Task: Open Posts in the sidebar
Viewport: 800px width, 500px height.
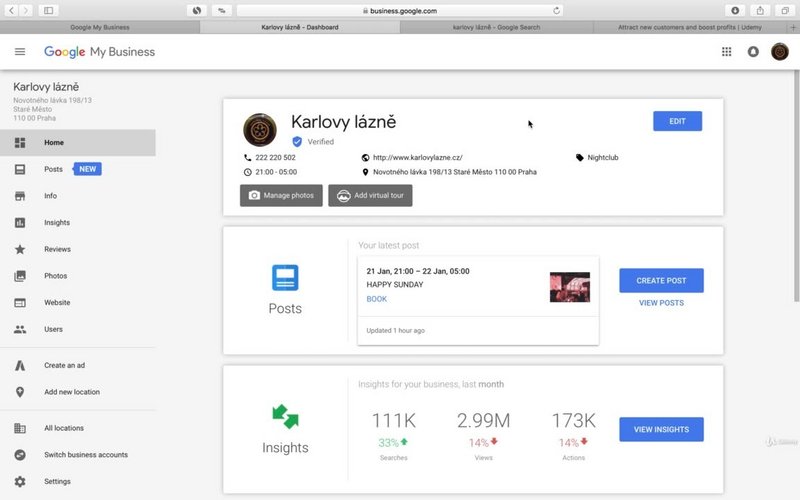Action: tap(78, 169)
